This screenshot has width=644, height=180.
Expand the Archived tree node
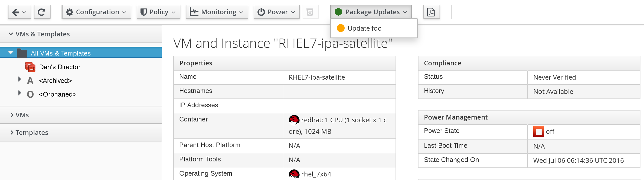[19, 79]
